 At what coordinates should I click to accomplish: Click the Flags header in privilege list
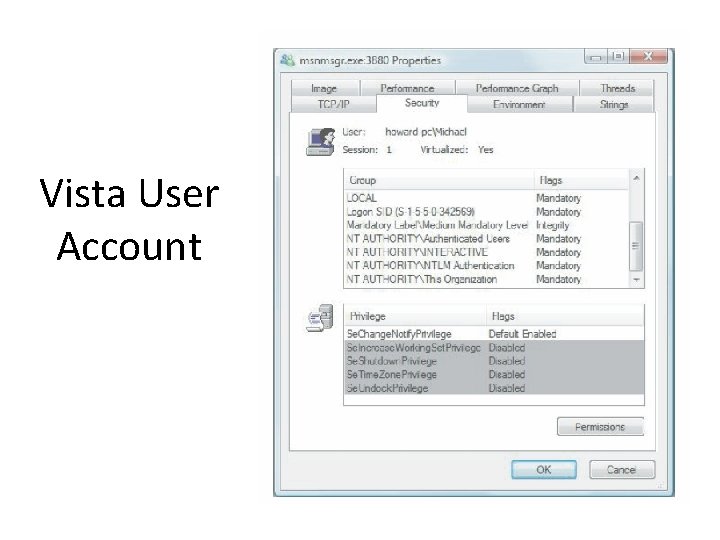tap(565, 316)
